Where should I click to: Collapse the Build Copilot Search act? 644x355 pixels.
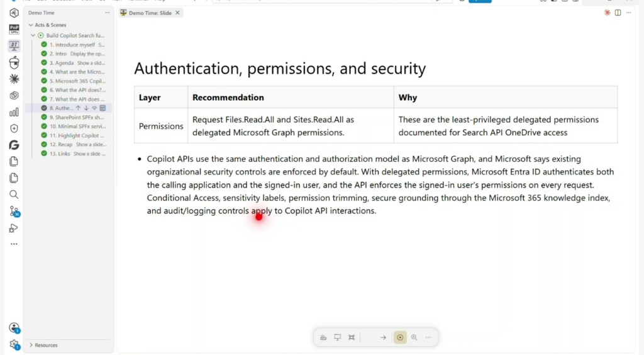point(33,35)
